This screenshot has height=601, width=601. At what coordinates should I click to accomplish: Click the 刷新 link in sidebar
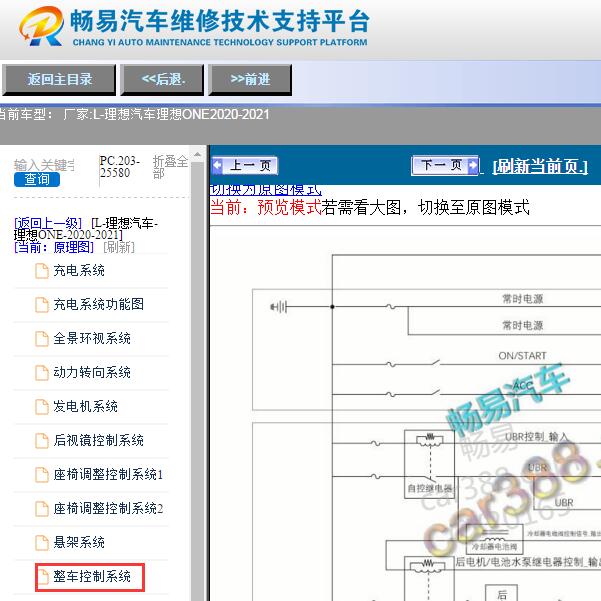(119, 247)
